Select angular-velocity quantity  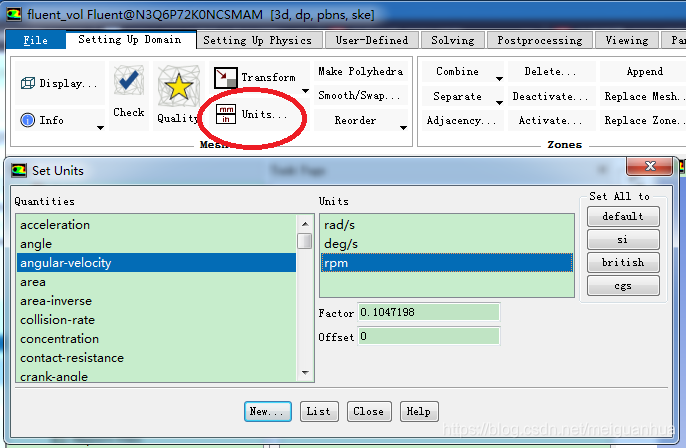click(156, 262)
